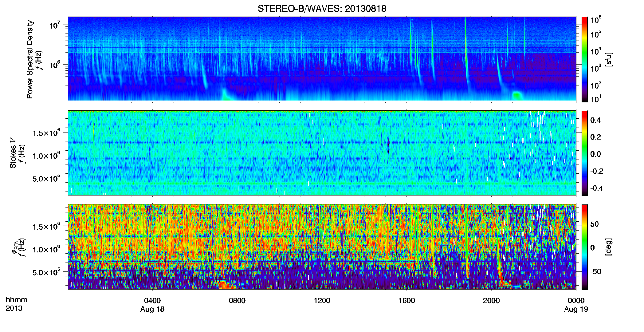Click the 10^6 frequency tick on top panel
644x332 pixels.
point(55,65)
